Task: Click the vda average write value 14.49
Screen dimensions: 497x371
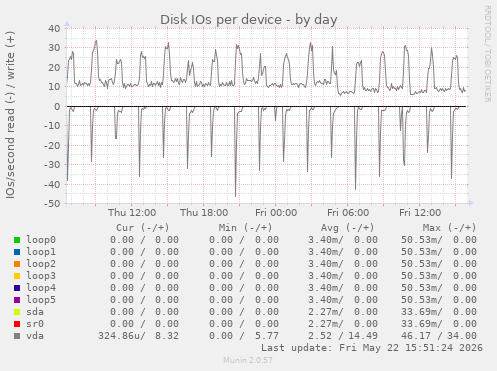Action: [363, 336]
